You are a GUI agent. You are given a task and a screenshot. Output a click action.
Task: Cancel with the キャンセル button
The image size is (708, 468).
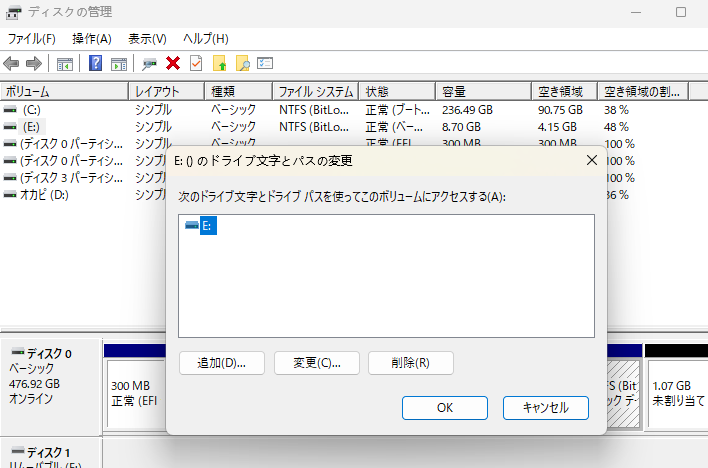(545, 408)
